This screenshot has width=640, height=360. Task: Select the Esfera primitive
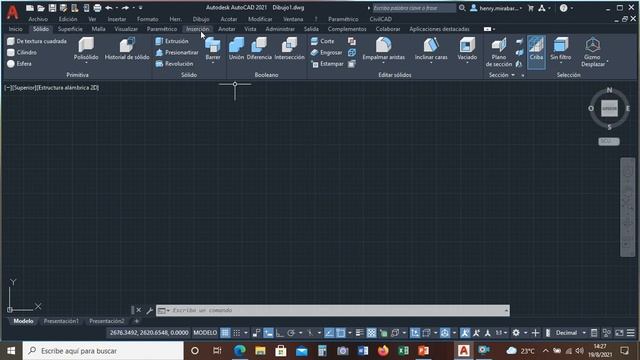coord(19,64)
